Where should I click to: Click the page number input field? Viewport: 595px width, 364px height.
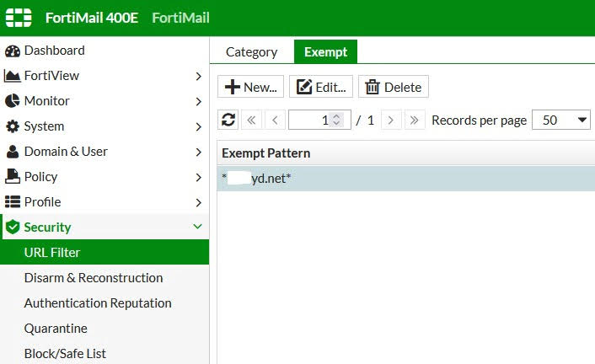(319, 120)
